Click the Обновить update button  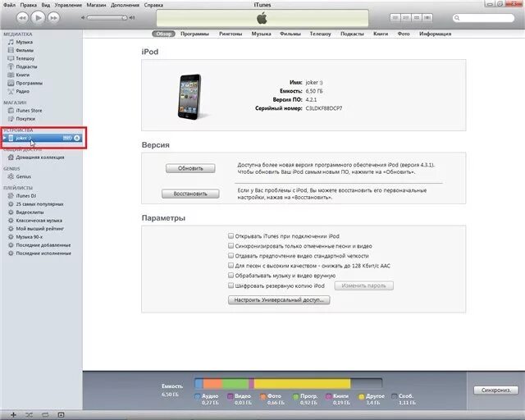tap(190, 168)
